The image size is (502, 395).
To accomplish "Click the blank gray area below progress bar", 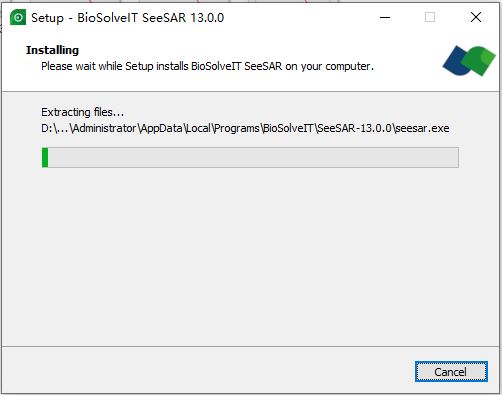I will coord(250,257).
